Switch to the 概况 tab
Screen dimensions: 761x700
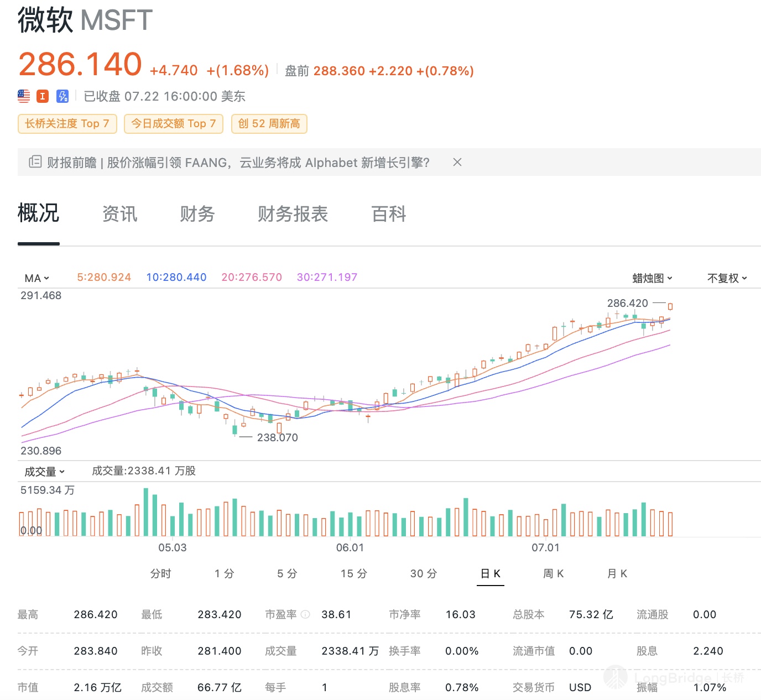(x=38, y=213)
